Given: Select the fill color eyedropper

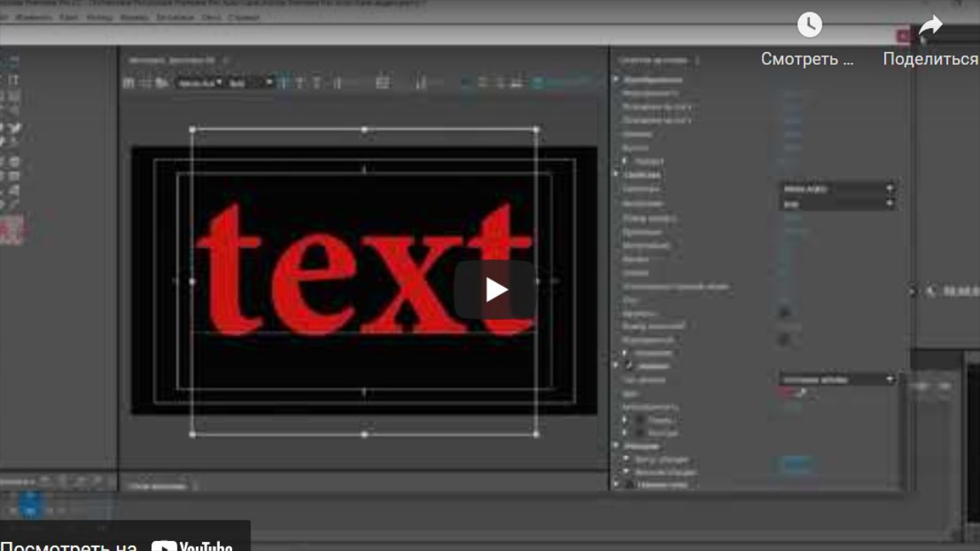Looking at the screenshot, I should 802,393.
